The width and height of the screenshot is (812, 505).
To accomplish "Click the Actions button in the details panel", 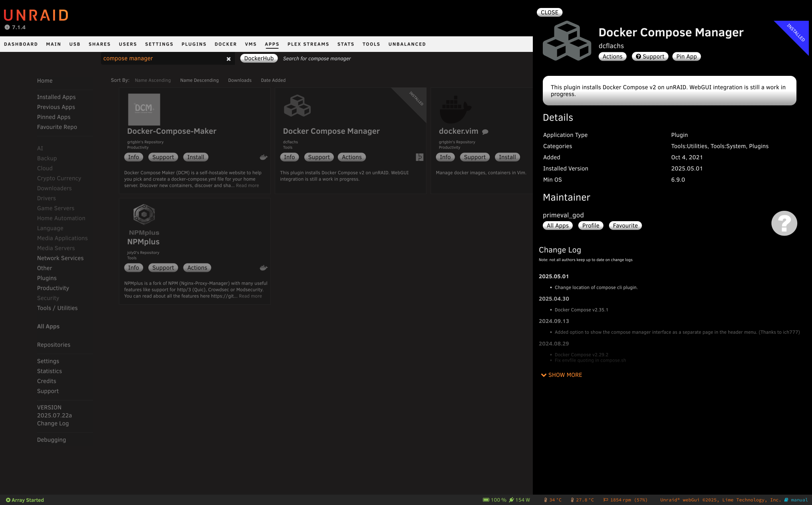I will pos(613,57).
